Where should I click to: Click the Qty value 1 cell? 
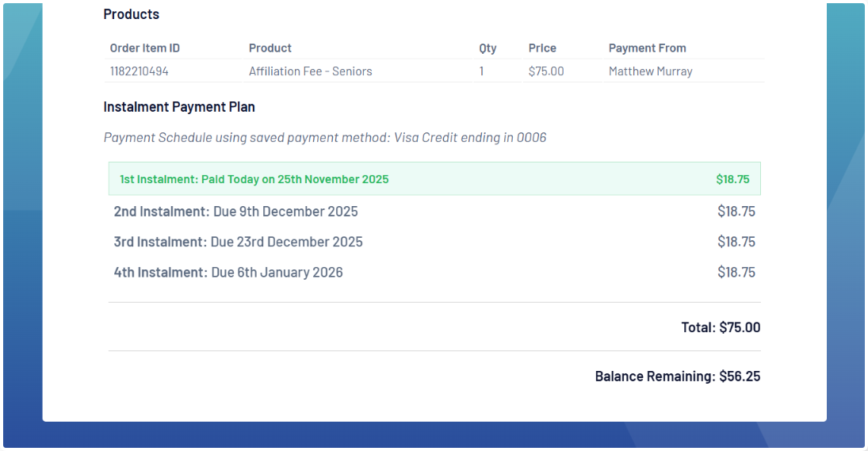(x=481, y=71)
